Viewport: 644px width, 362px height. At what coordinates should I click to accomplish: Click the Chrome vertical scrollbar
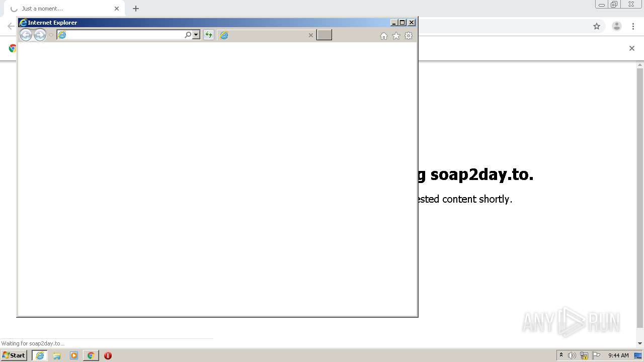pos(640,197)
